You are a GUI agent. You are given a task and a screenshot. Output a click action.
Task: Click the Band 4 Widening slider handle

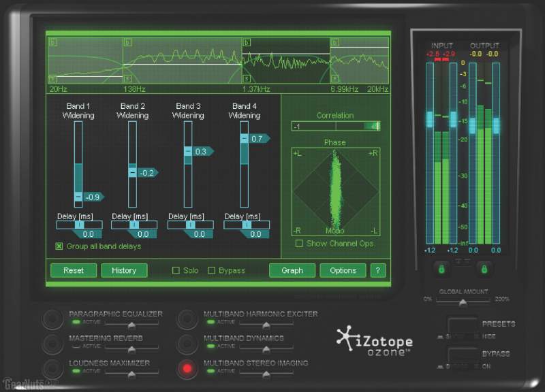pyautogui.click(x=245, y=139)
